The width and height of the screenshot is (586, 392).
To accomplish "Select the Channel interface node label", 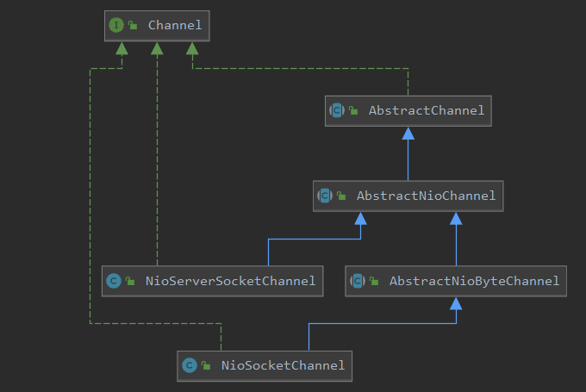I will click(175, 25).
